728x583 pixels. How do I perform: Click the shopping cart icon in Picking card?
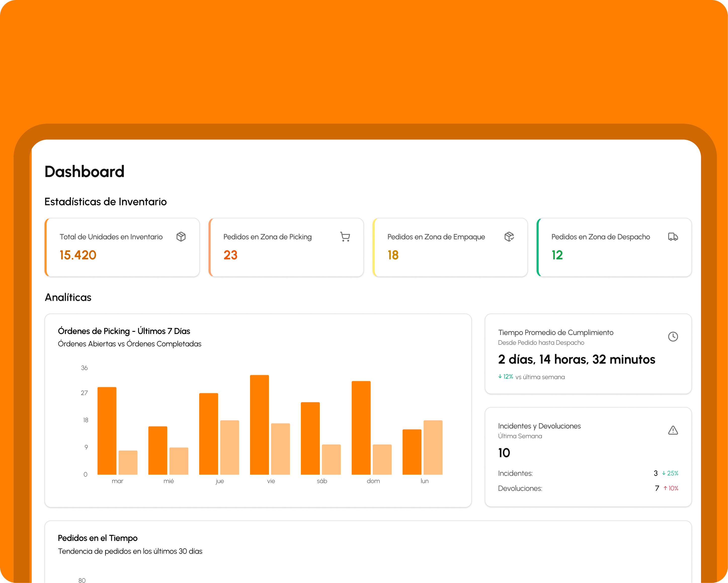pos(345,236)
